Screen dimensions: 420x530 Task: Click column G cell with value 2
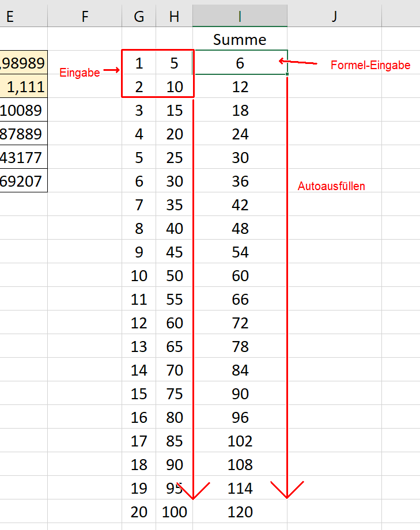[139, 86]
